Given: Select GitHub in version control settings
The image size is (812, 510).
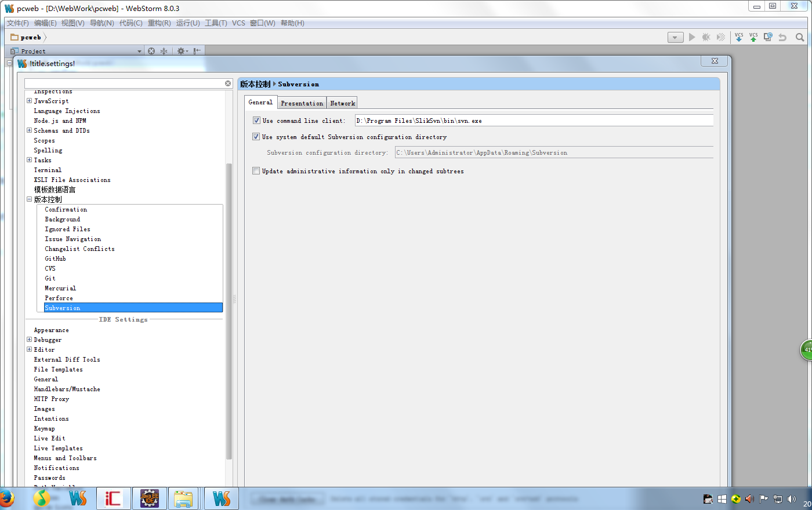Looking at the screenshot, I should pos(55,258).
